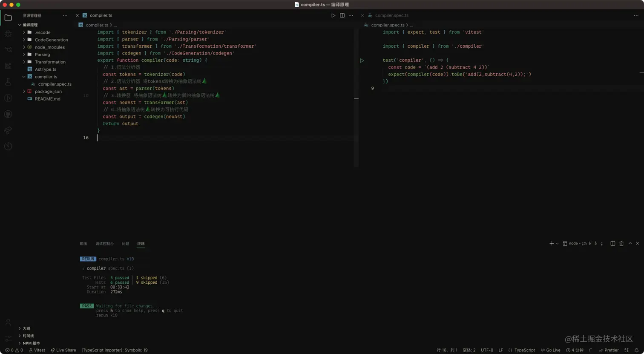This screenshot has height=354, width=644.
Task: Open the Testing flask view
Action: click(8, 82)
